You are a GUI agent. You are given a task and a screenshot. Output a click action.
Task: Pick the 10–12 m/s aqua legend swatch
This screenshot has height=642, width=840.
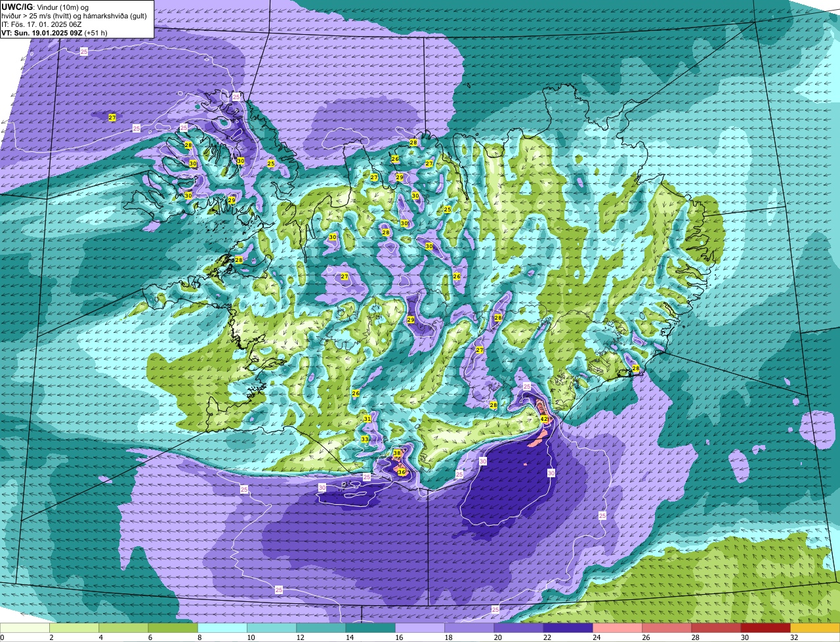point(272,628)
